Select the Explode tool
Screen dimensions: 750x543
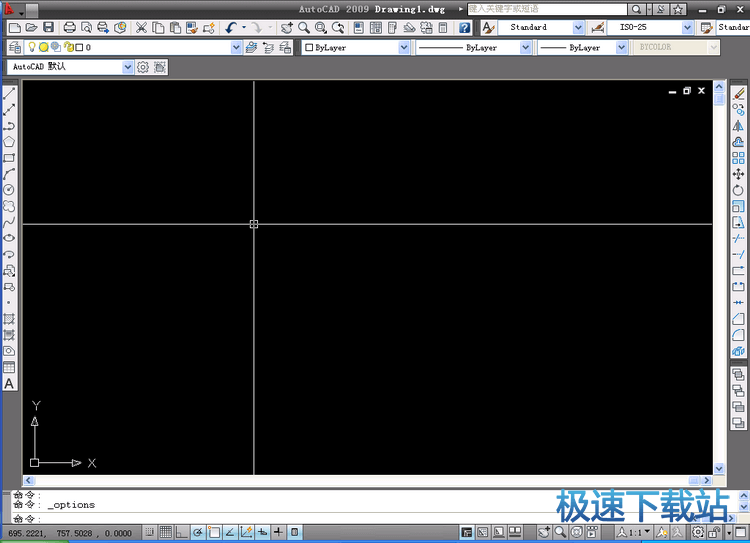[739, 351]
